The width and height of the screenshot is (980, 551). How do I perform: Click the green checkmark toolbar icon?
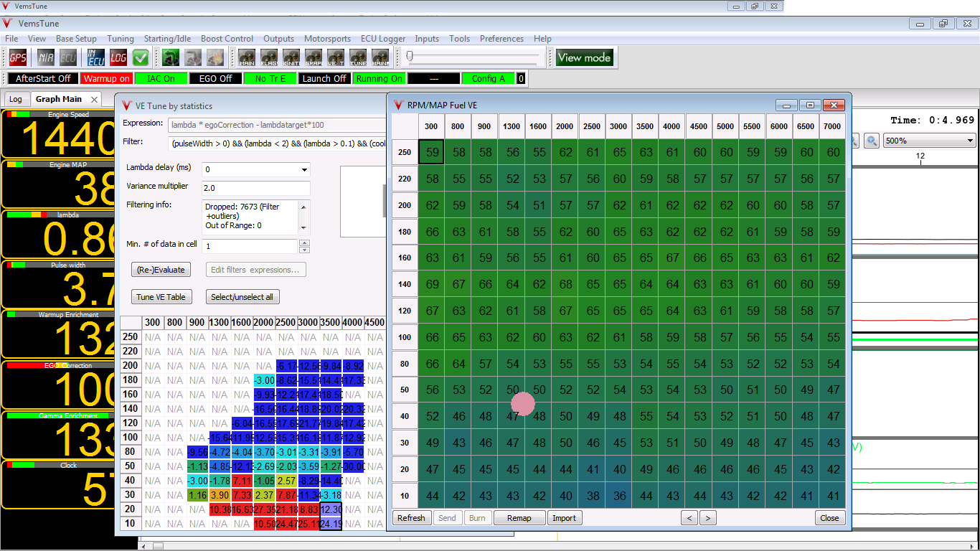[141, 57]
